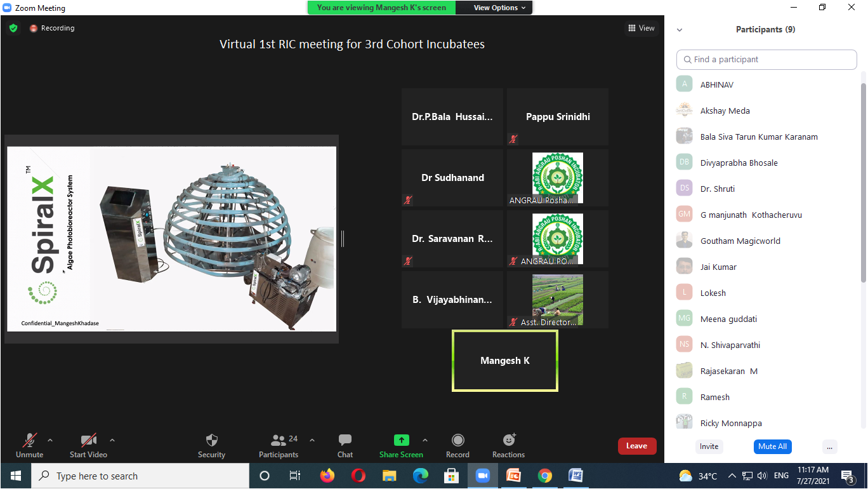Open the Chat panel icon
Image resolution: width=868 pixels, height=489 pixels.
tap(345, 441)
